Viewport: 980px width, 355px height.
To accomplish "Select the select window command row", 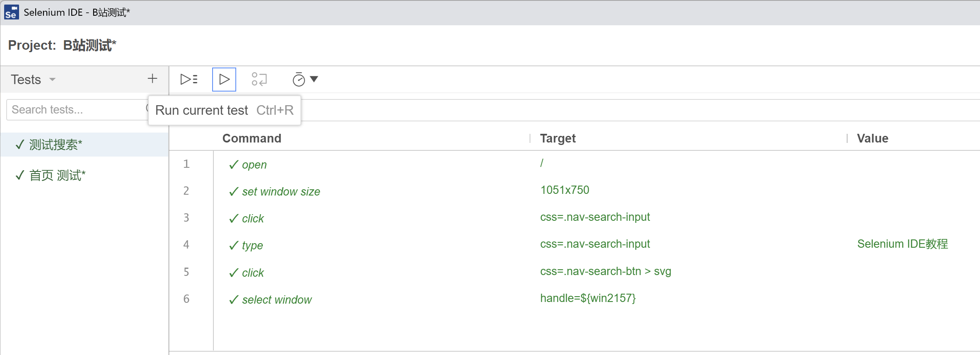I will pyautogui.click(x=277, y=300).
